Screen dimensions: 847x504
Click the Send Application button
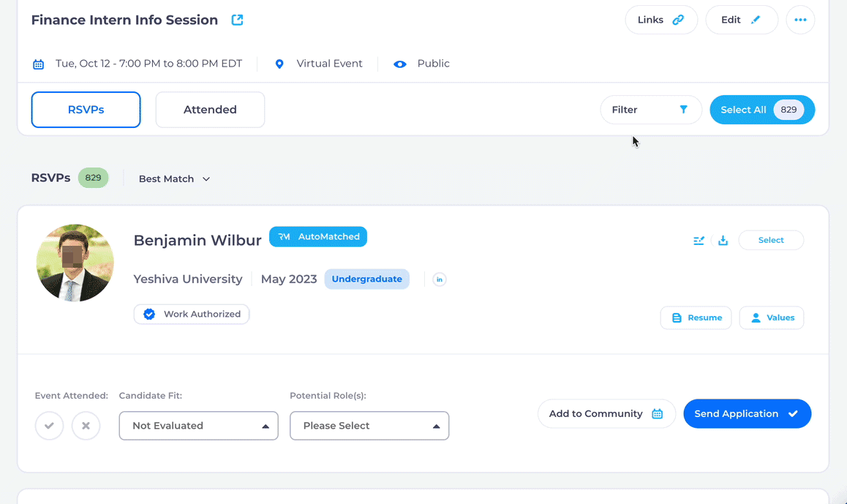coord(747,414)
